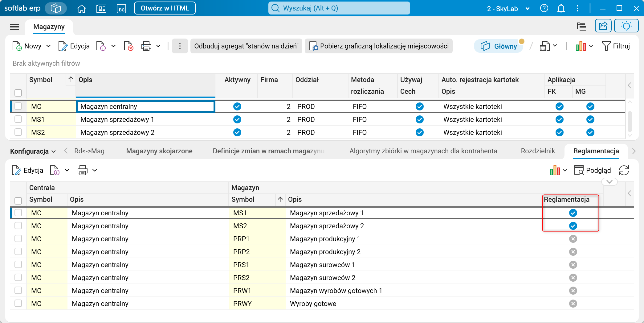This screenshot has height=323, width=644.
Task: Click the Wyszukaj search field
Action: [x=339, y=8]
